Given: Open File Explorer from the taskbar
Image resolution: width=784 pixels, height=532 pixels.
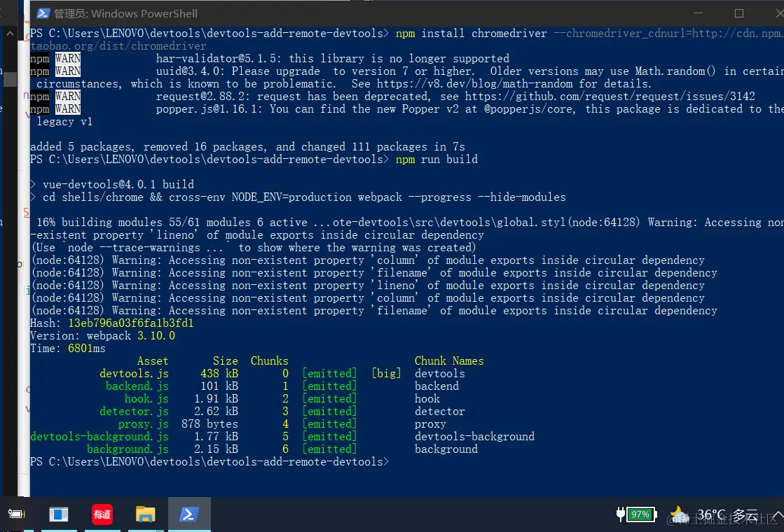Looking at the screenshot, I should tap(146, 514).
